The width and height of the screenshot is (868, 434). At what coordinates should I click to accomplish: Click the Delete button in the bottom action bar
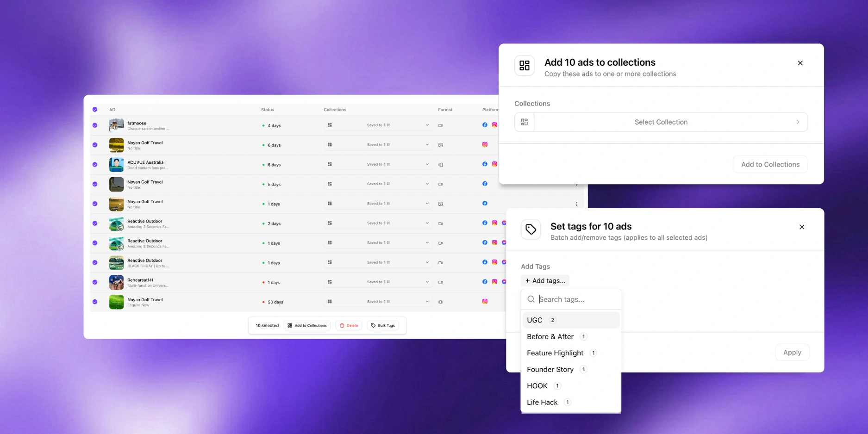coord(349,325)
